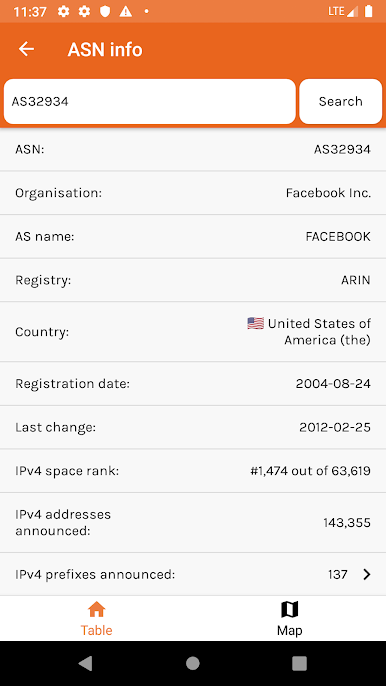
Task: Tap the shield status bar icon
Action: click(x=105, y=11)
